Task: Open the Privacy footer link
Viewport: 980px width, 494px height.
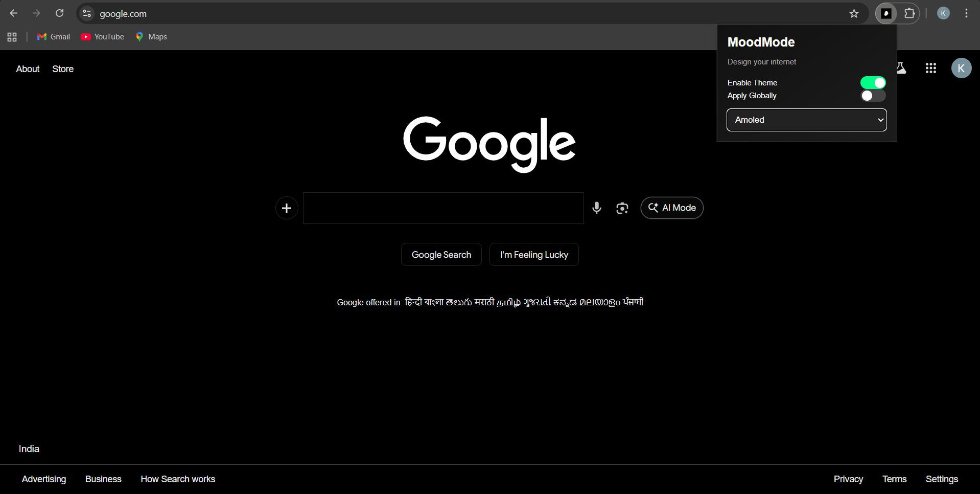Action: [x=848, y=479]
